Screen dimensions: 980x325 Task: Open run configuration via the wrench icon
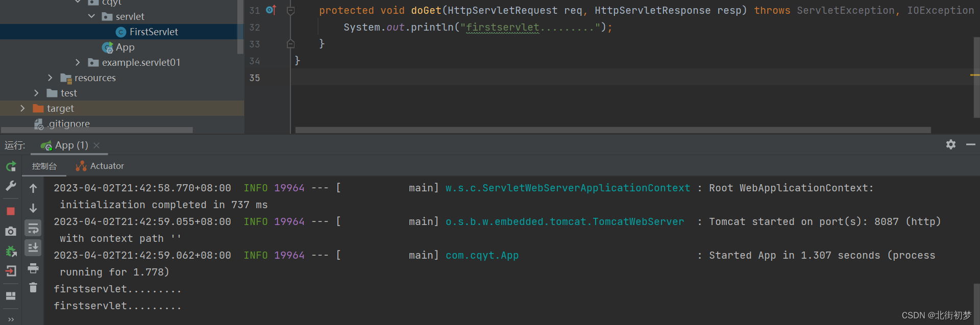pyautogui.click(x=10, y=187)
